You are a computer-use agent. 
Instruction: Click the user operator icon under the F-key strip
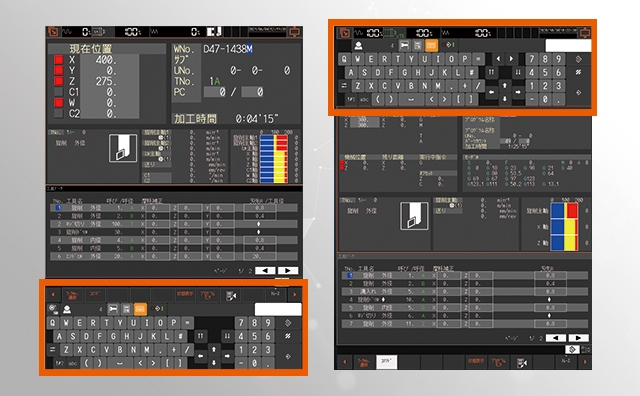click(x=67, y=309)
